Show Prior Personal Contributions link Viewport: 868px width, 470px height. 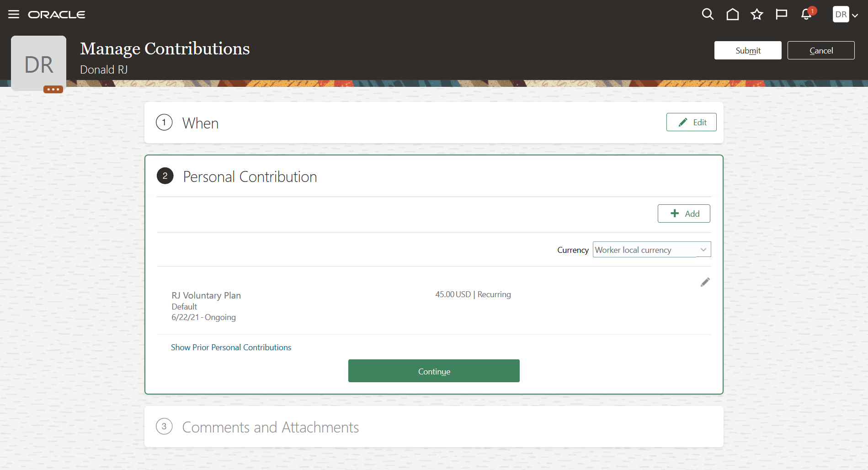click(231, 347)
